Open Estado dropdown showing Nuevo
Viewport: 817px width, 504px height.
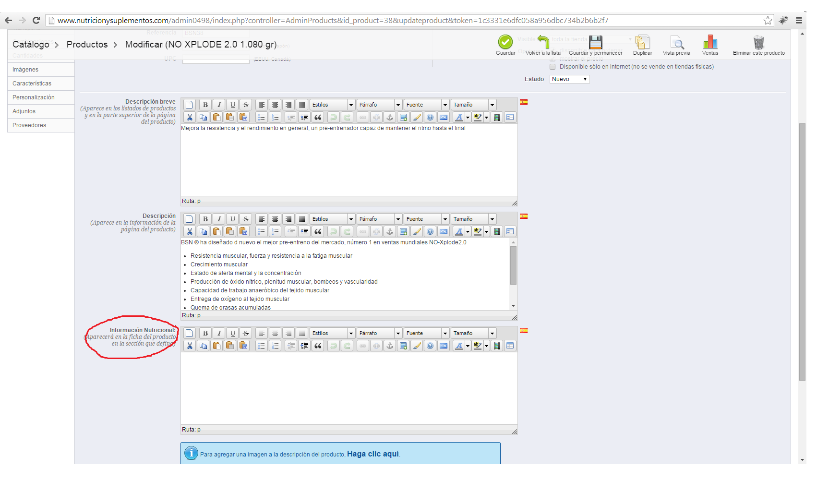tap(569, 79)
